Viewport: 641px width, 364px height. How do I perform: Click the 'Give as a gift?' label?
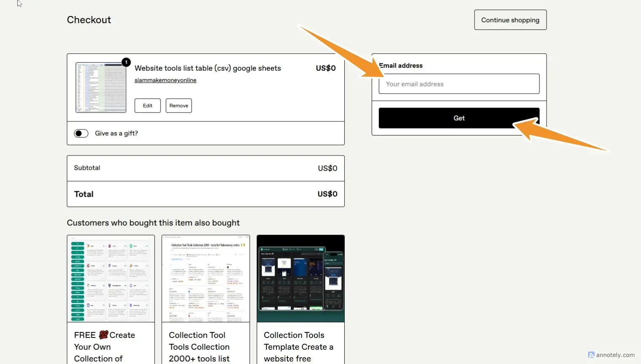pyautogui.click(x=116, y=134)
